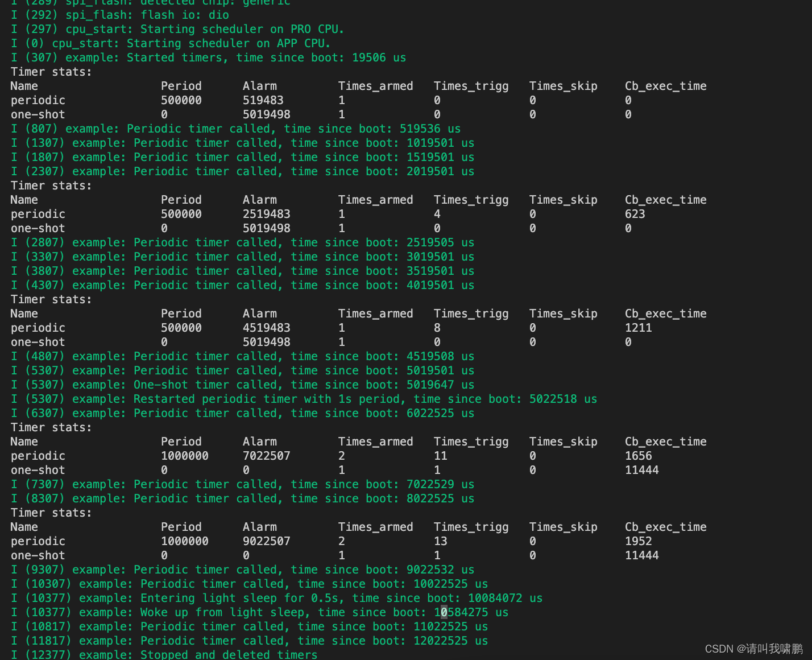Click the Times_trigg value 8
This screenshot has height=660, width=812.
[x=437, y=328]
